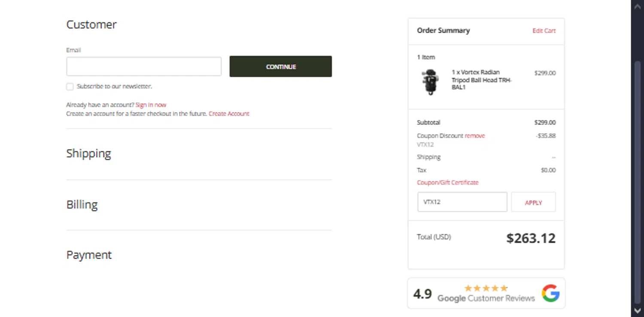Enable the newsletter subscription checkbox
Image resolution: width=644 pixels, height=317 pixels.
click(x=70, y=87)
